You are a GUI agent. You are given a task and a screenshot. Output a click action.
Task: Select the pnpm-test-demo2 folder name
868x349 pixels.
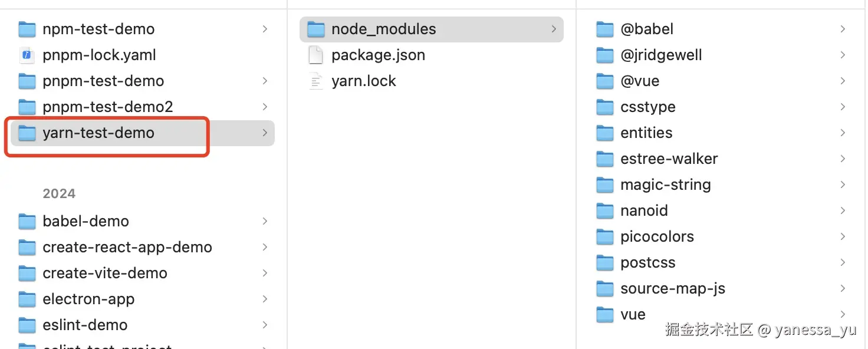coord(108,107)
